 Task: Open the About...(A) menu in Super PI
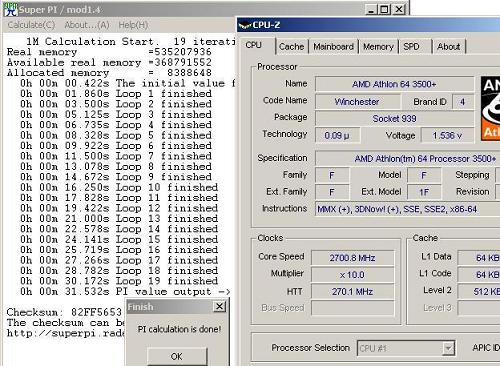(87, 25)
